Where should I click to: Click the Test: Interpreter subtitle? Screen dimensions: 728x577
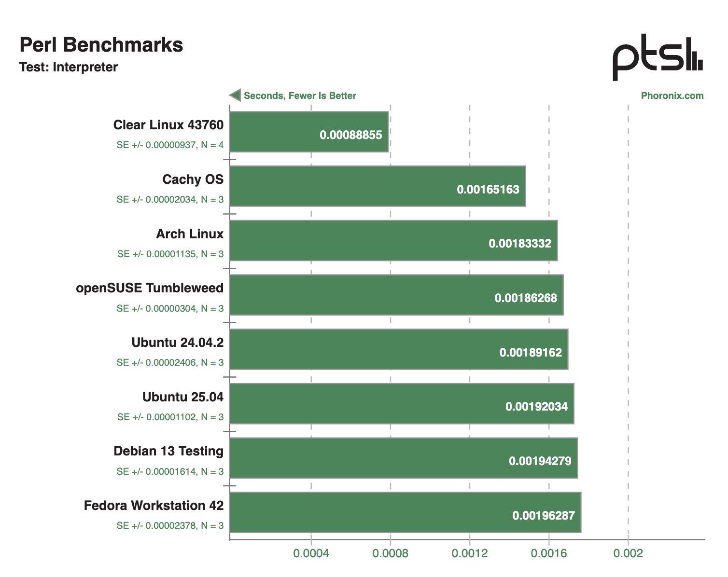pyautogui.click(x=69, y=67)
